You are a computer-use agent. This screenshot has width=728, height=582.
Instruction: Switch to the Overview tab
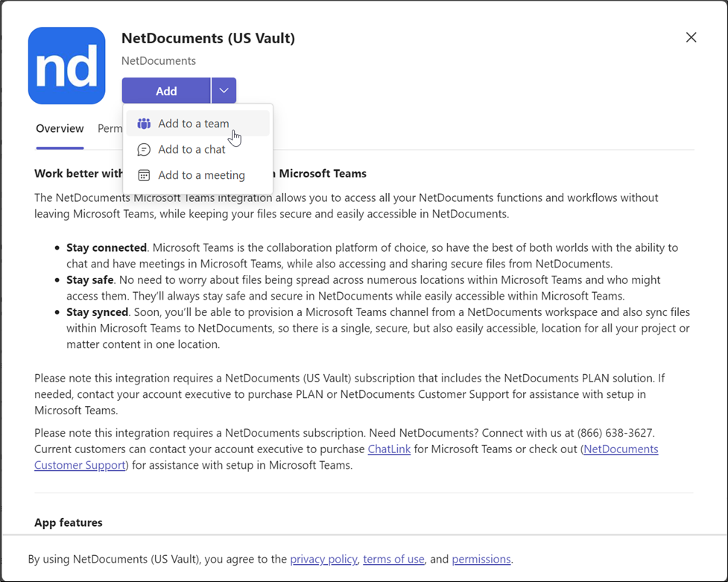60,128
